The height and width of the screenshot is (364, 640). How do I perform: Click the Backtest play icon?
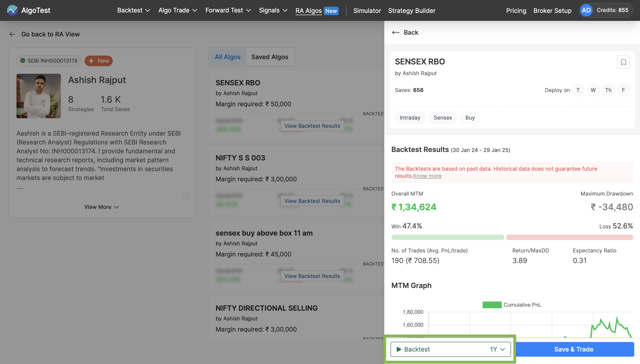click(x=399, y=349)
